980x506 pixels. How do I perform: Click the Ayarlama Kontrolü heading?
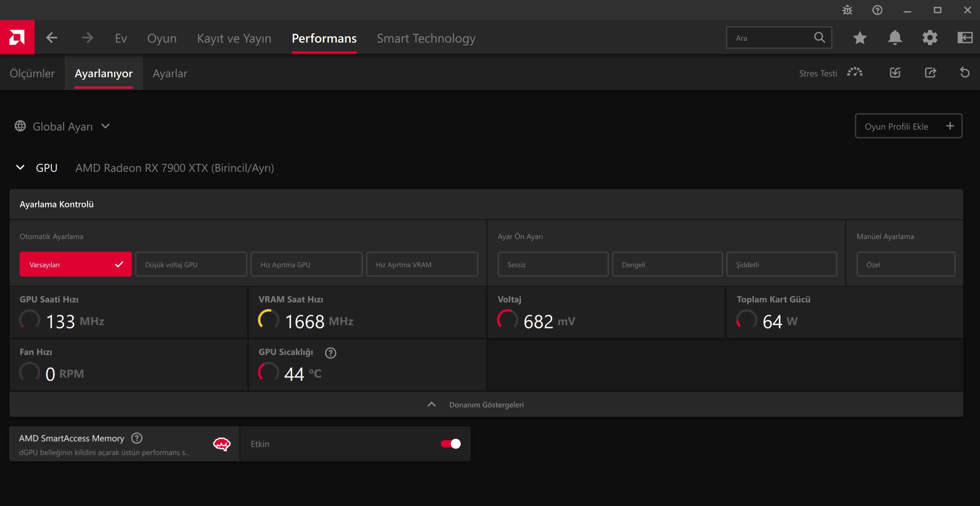pyautogui.click(x=56, y=204)
